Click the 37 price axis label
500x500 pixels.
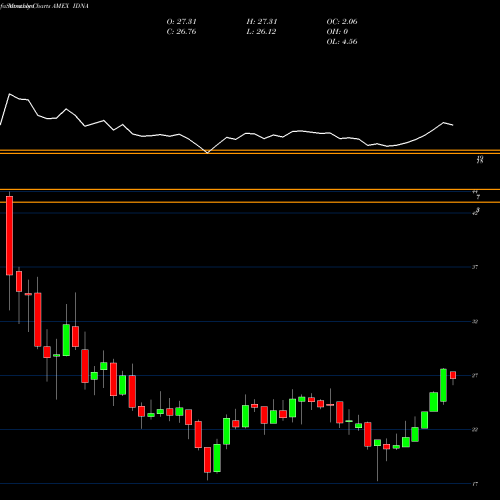pyautogui.click(x=475, y=267)
